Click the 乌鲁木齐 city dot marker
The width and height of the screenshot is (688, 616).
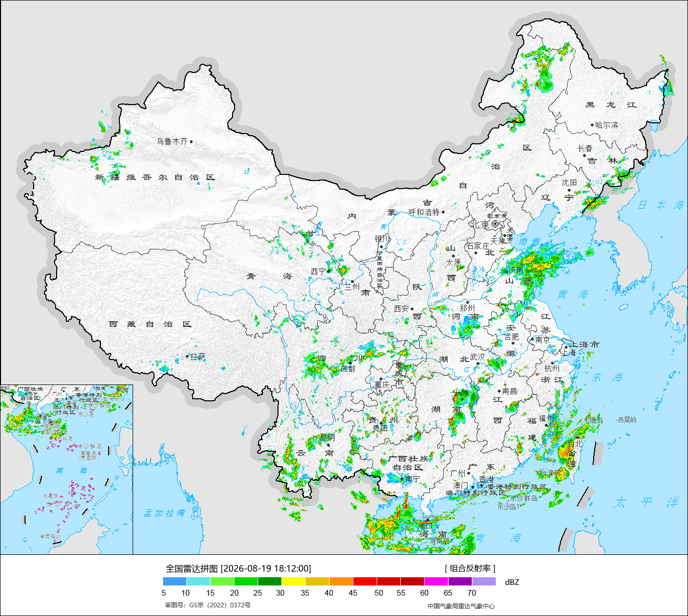click(191, 142)
